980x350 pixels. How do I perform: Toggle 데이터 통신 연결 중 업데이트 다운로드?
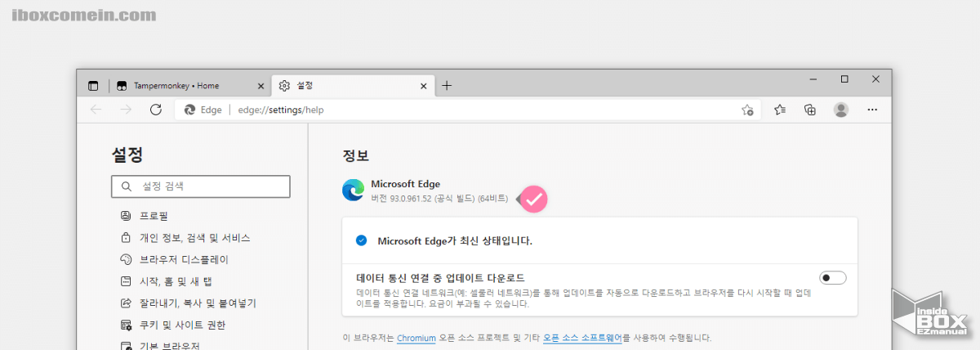(833, 278)
